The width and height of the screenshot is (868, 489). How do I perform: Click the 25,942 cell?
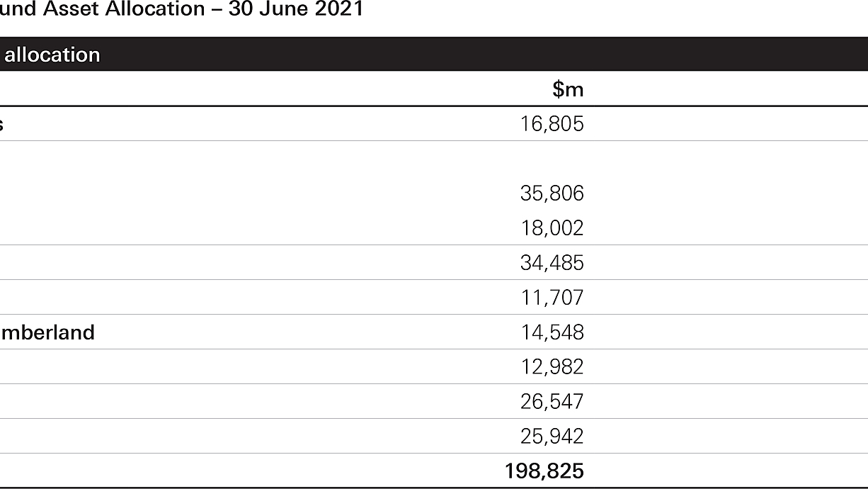coord(552,437)
